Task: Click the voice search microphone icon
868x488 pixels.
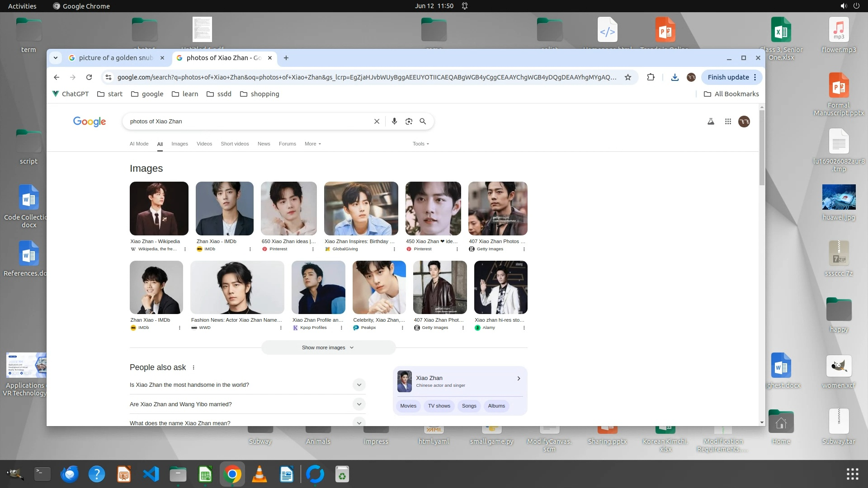Action: pyautogui.click(x=394, y=121)
